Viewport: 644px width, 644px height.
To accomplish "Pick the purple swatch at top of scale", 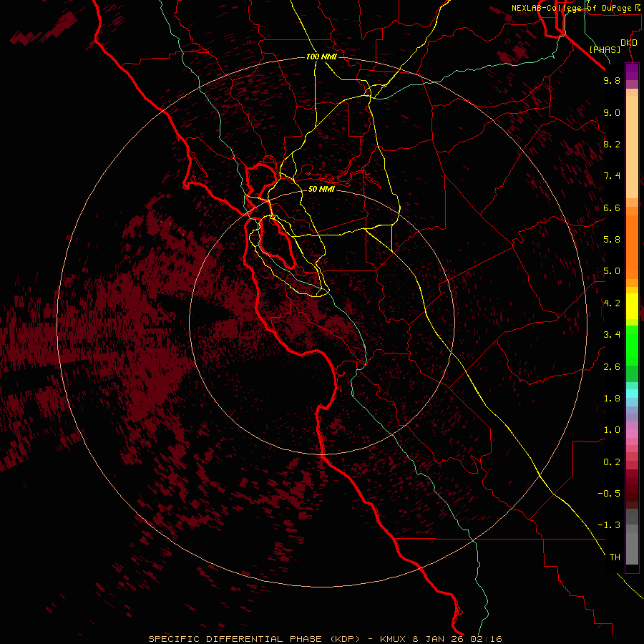I will pyautogui.click(x=632, y=72).
